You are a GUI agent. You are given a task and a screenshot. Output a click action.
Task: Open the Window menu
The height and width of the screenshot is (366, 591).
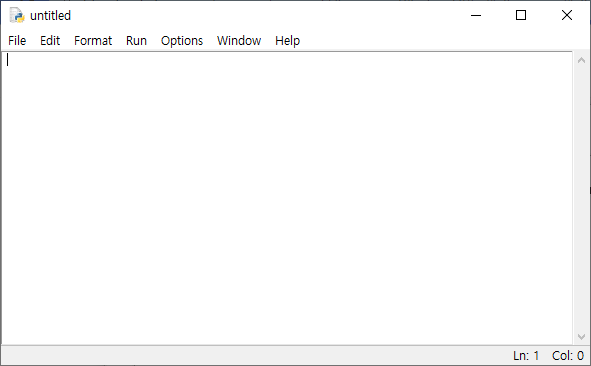coord(239,40)
